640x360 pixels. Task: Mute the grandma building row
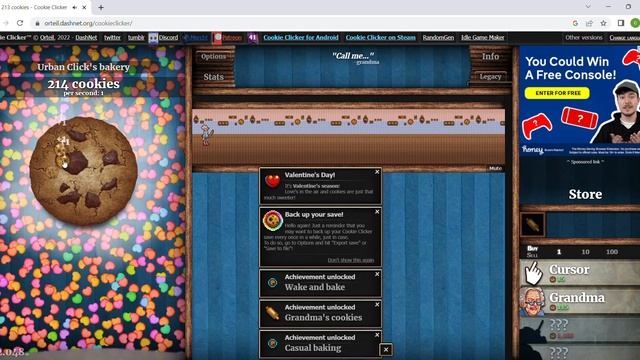coord(495,168)
